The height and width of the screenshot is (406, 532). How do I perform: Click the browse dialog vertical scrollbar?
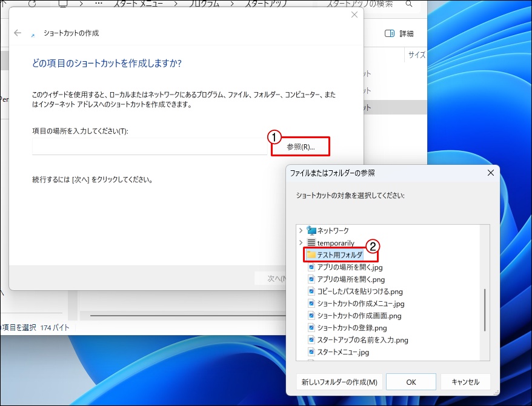pyautogui.click(x=485, y=309)
